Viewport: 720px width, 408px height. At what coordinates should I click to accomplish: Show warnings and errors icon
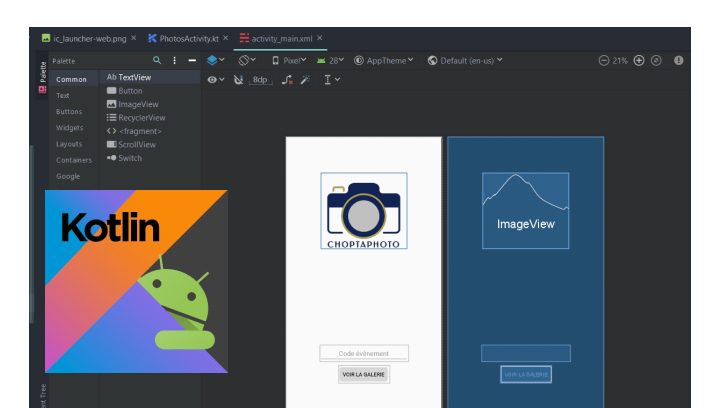[679, 61]
